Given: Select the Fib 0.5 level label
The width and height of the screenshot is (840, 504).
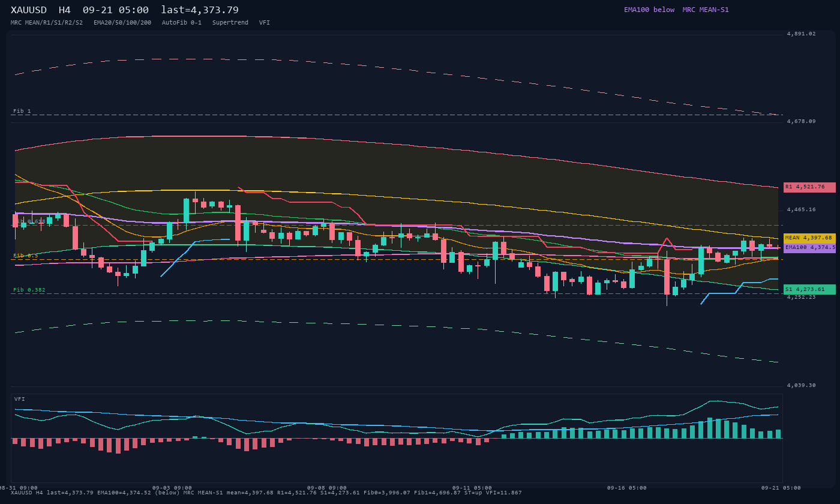Looking at the screenshot, I should click(x=26, y=256).
